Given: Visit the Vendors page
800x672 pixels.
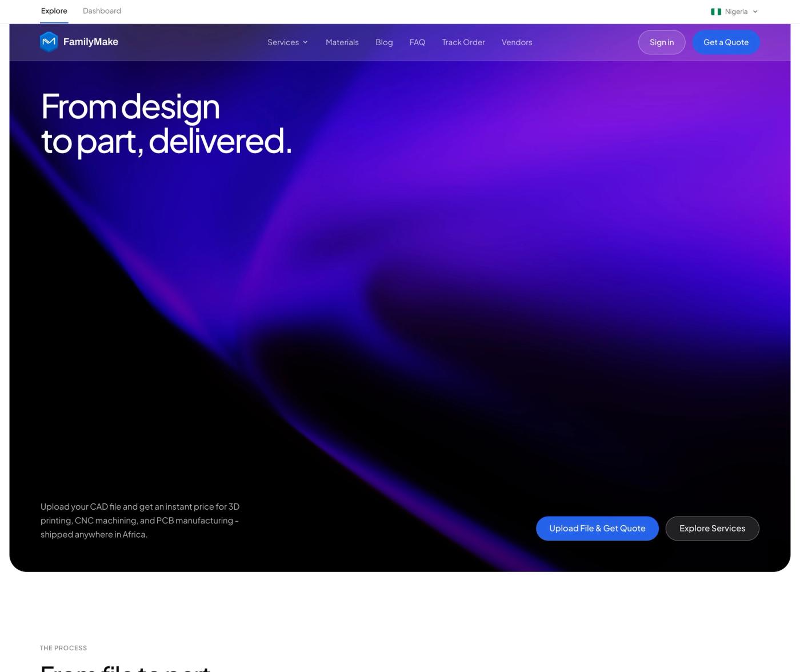Looking at the screenshot, I should [517, 42].
